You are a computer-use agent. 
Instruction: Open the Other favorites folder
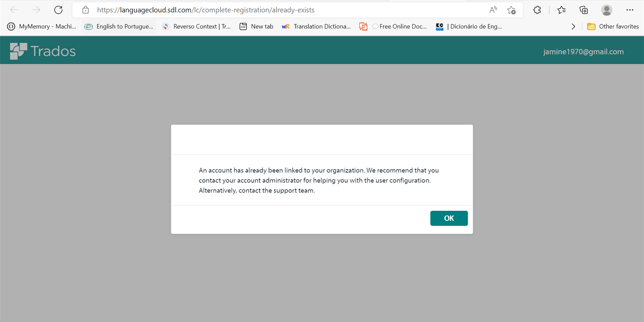[613, 26]
